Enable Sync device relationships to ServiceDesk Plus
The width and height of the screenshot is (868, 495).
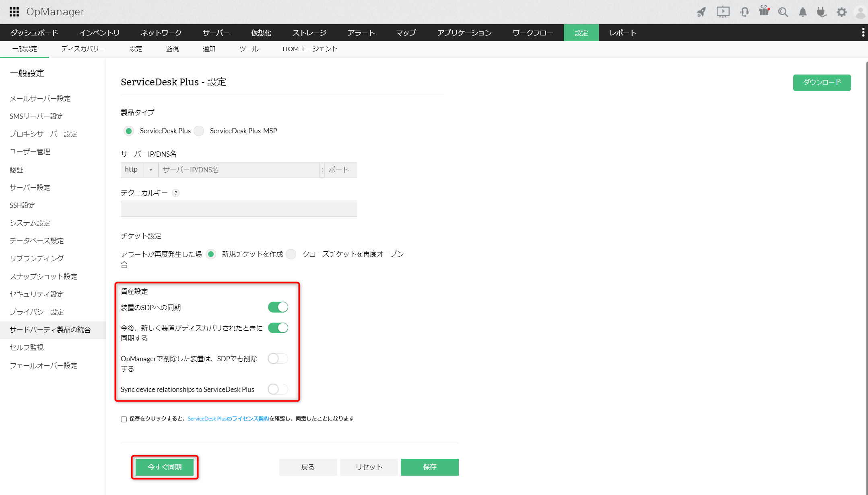(278, 389)
